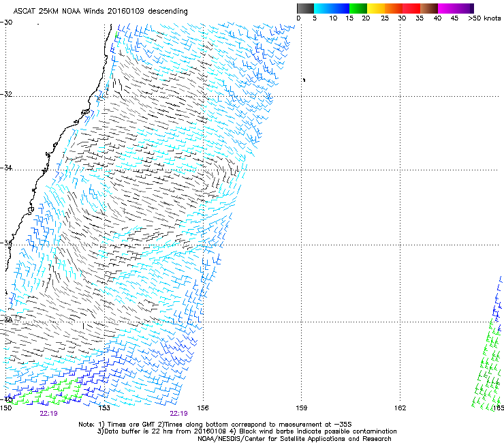Click the 22:19 timestamp between 150 and 153
This screenshot has height=443, width=504.
[x=48, y=414]
